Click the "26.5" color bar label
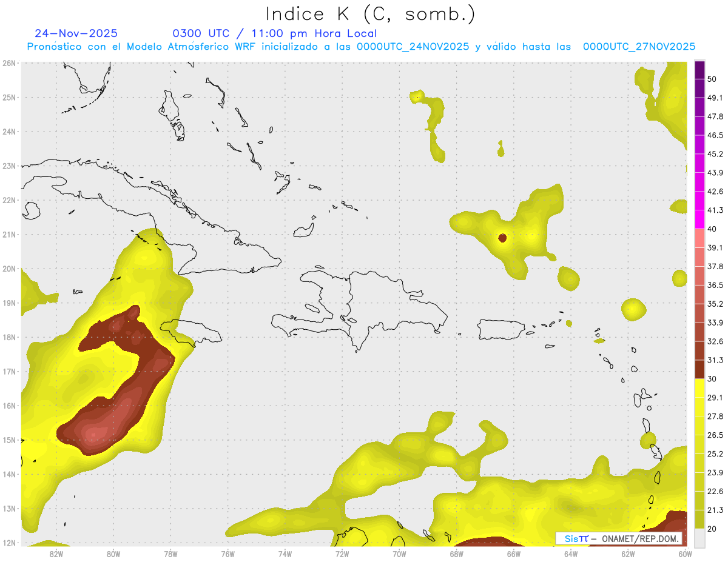Viewport: 728px width, 562px height. pos(715,435)
